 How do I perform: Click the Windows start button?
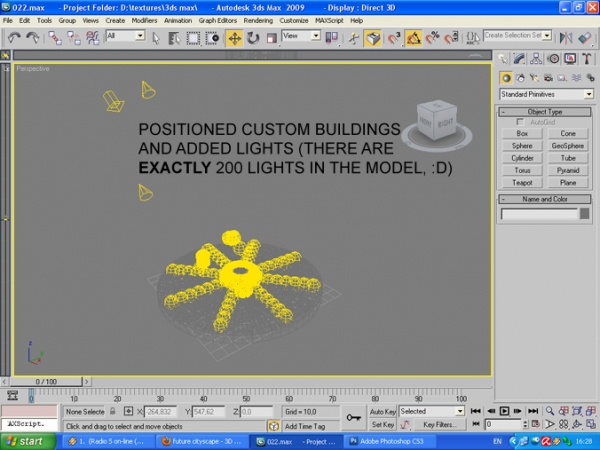click(28, 441)
